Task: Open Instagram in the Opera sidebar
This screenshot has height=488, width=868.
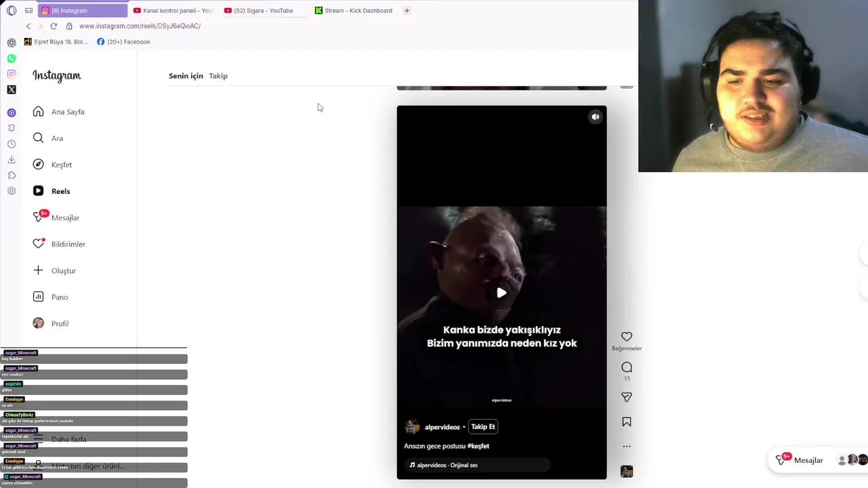Action: pyautogui.click(x=12, y=74)
